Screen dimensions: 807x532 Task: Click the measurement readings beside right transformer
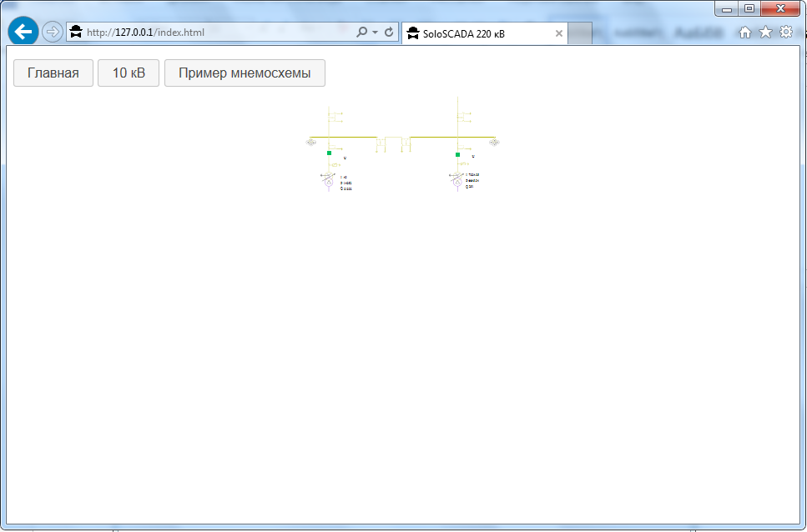pos(472,180)
